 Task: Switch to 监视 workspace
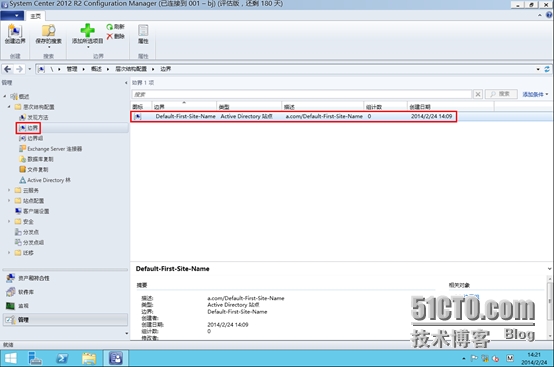65,306
